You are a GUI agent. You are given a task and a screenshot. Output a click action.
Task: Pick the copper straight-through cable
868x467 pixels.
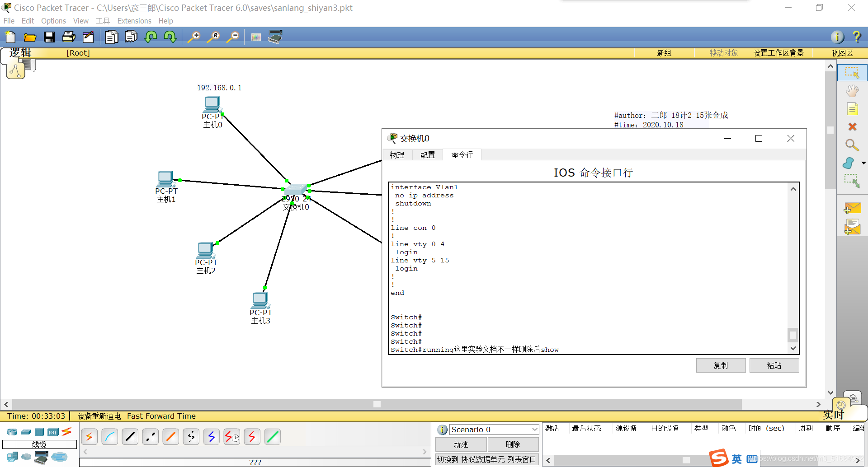(130, 437)
